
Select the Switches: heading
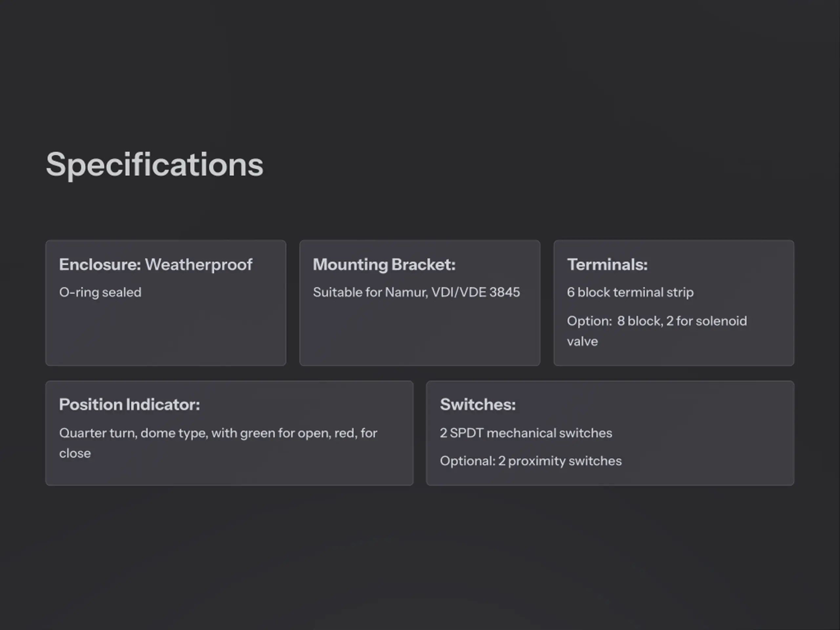point(478,405)
